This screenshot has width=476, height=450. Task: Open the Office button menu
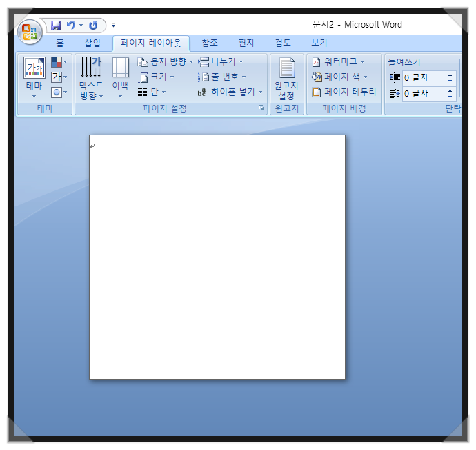click(x=30, y=32)
